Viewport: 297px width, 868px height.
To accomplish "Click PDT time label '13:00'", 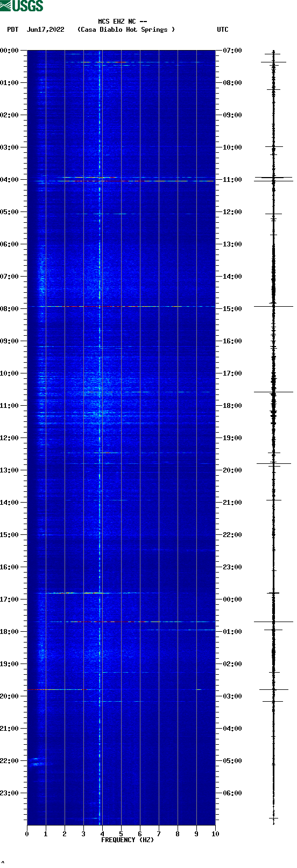I will (x=10, y=470).
